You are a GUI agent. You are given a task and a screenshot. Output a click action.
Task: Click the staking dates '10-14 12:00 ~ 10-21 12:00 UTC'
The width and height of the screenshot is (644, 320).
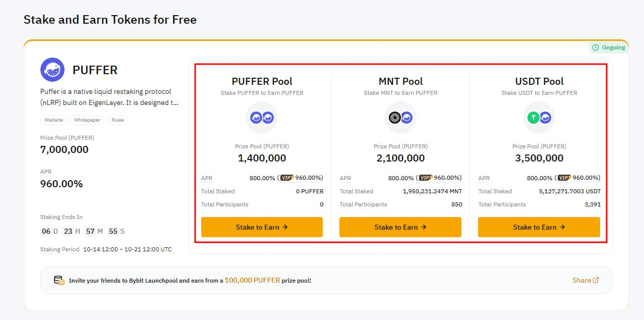128,249
